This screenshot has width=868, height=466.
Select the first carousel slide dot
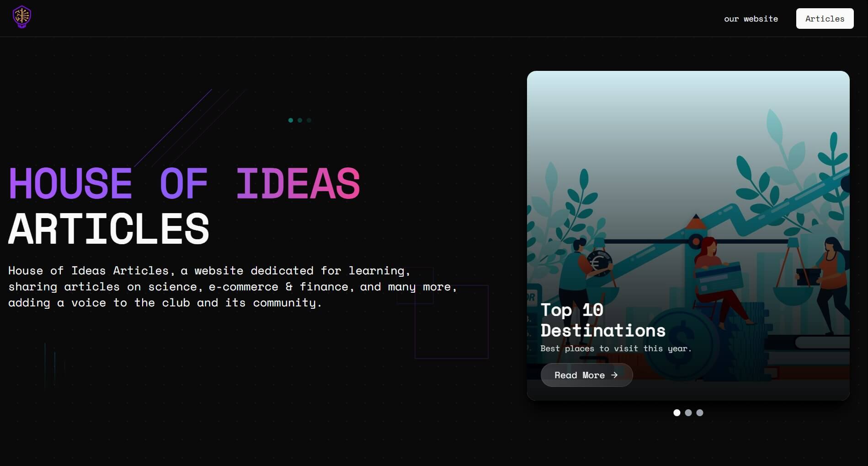click(676, 412)
